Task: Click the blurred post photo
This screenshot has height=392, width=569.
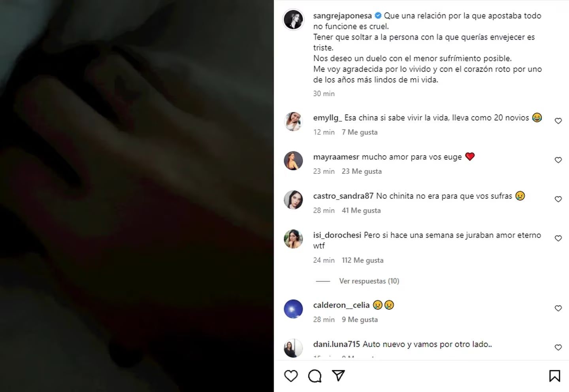Action: [137, 196]
